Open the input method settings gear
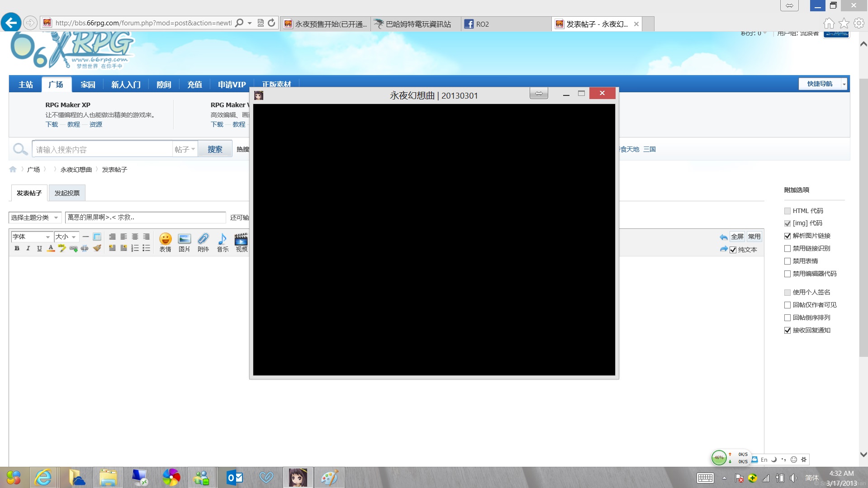 [x=804, y=460]
